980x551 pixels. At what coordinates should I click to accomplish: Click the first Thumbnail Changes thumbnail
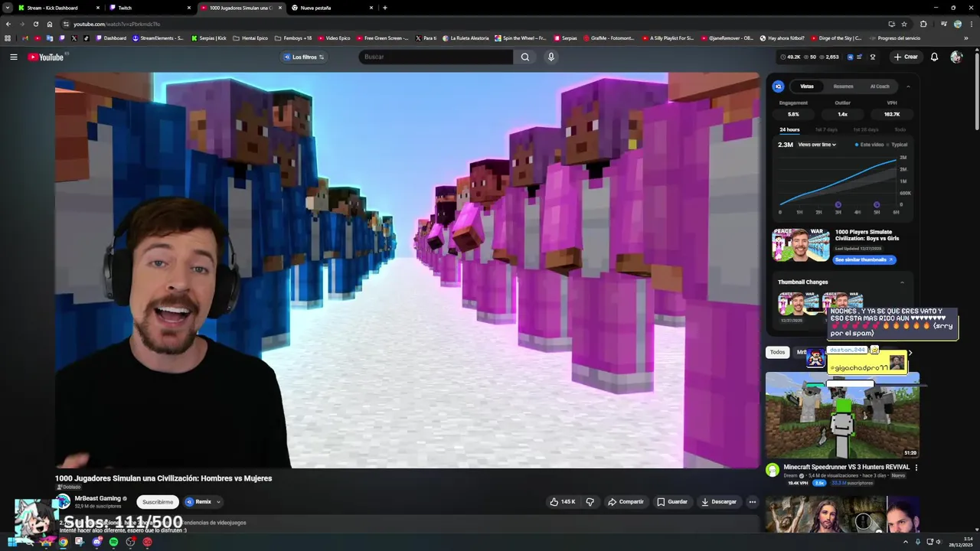799,303
